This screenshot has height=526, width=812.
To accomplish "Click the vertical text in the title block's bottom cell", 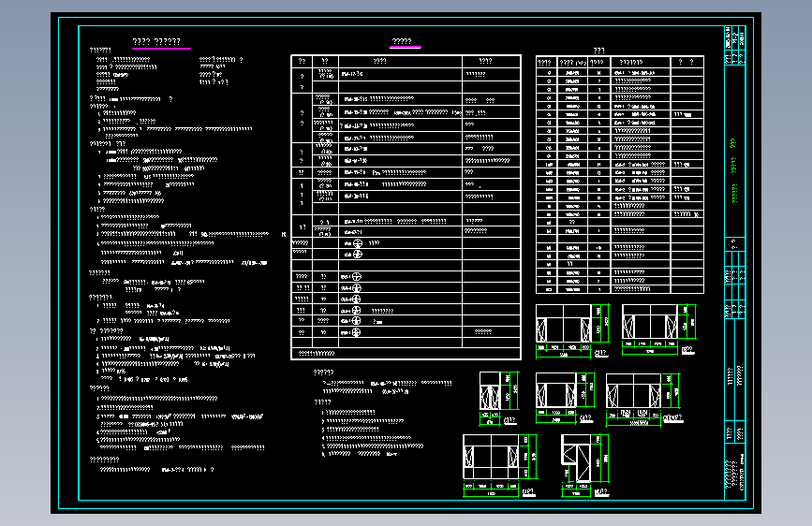I will (735, 475).
